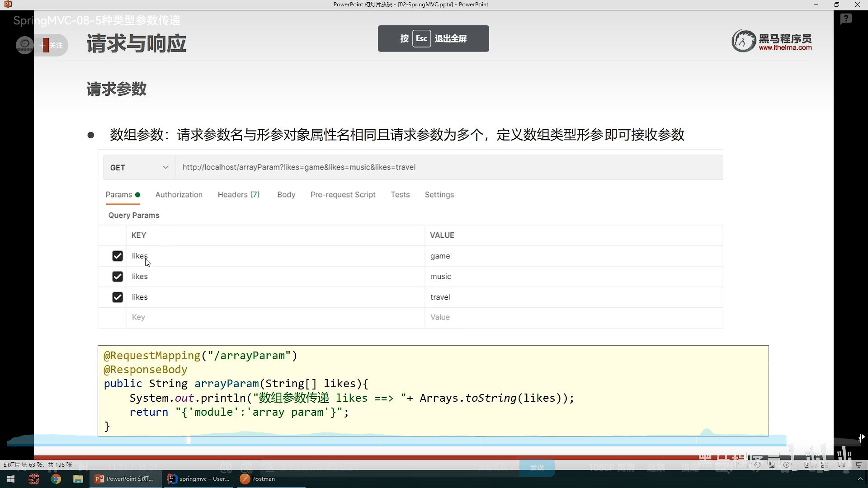Open File Explorer from the taskbar
Viewport: 868px width, 488px height.
click(78, 479)
